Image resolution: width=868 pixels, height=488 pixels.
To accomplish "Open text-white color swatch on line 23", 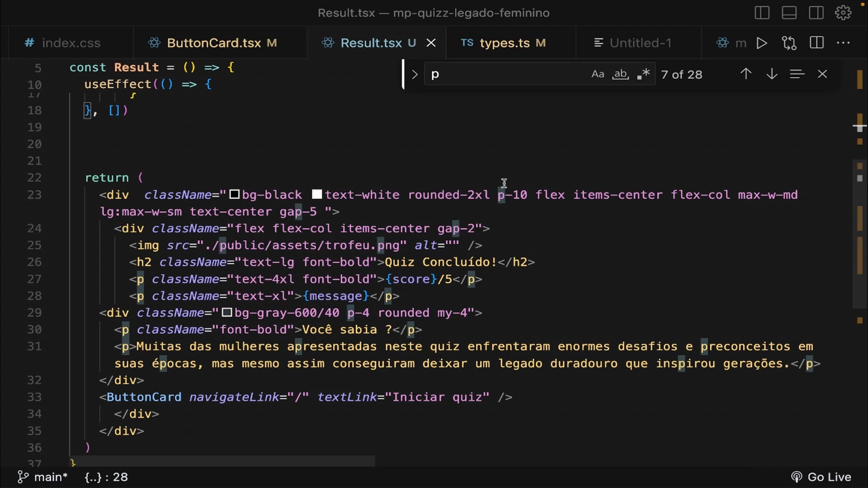I will pyautogui.click(x=317, y=194).
